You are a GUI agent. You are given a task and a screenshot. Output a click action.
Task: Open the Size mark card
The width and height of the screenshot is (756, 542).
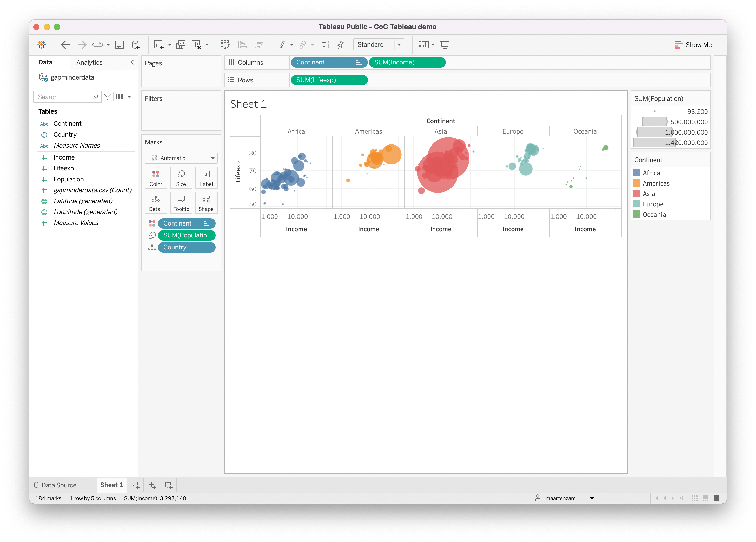181,178
